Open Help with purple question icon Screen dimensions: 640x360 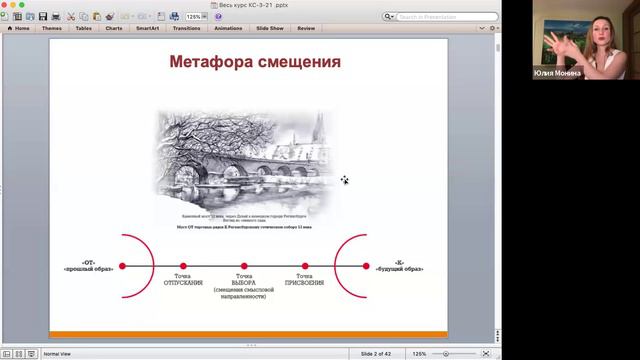coord(218,17)
